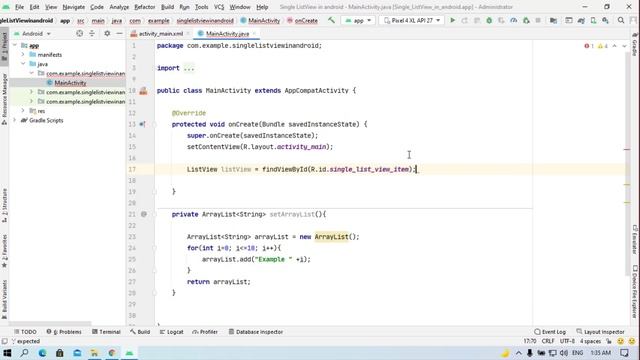Expand the manifests folder
The height and width of the screenshot is (360, 640).
click(x=23, y=54)
